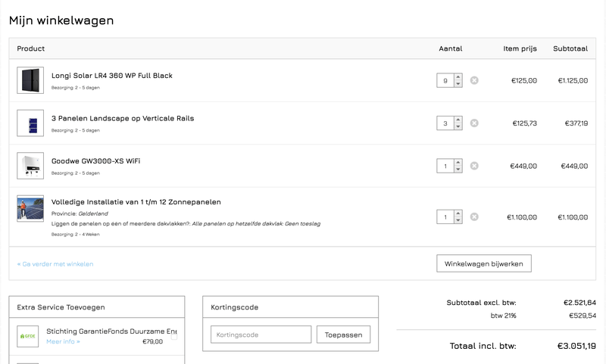The image size is (606, 364).
Task: Open Longi Solar panel product thumbnail
Action: pyautogui.click(x=30, y=80)
